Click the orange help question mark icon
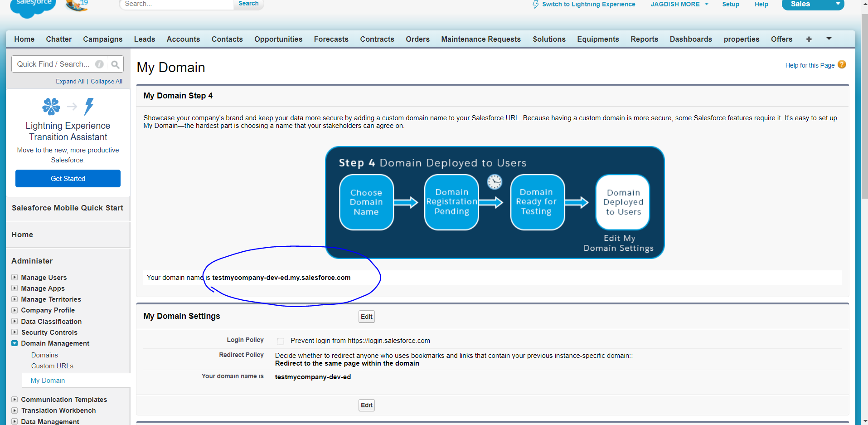 click(842, 64)
